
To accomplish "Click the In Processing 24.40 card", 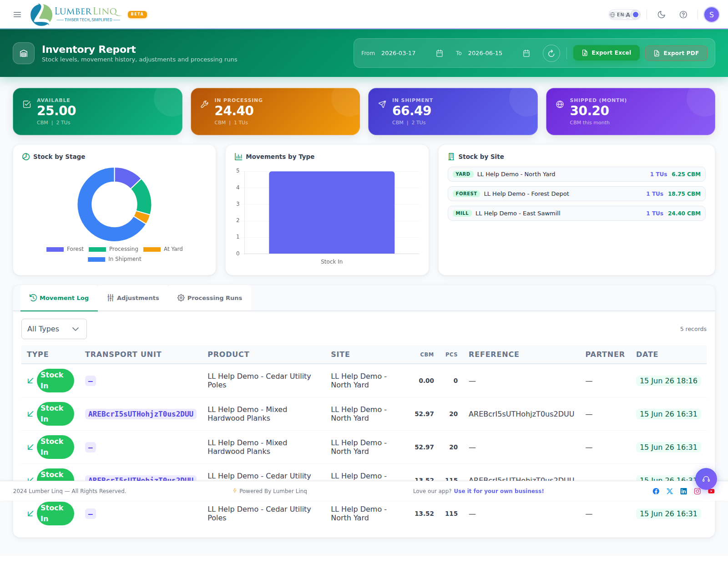I will click(275, 112).
